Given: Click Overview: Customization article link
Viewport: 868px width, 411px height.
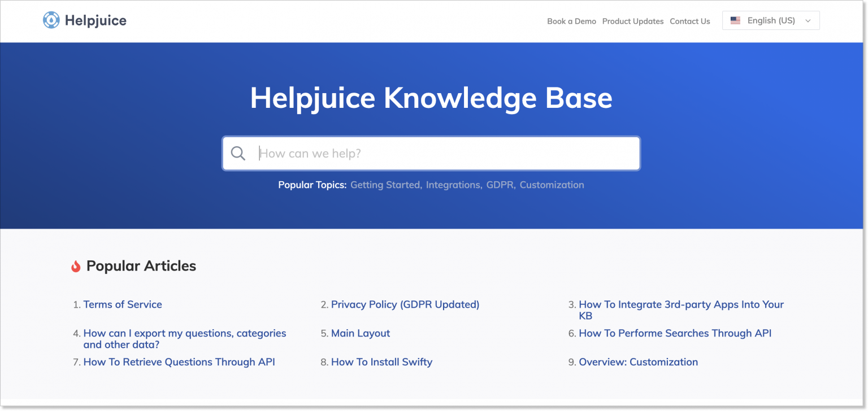Looking at the screenshot, I should click(x=638, y=362).
